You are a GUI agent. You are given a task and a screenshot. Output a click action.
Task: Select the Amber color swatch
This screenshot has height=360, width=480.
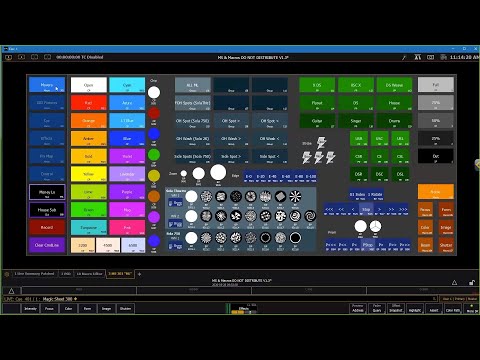point(89,138)
